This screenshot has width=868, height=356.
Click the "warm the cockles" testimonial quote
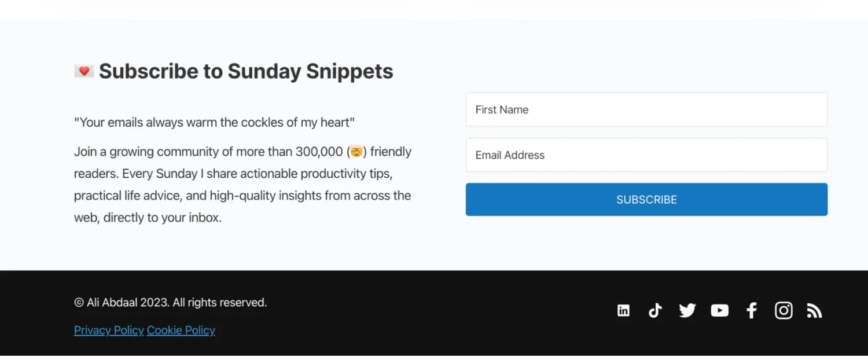214,122
